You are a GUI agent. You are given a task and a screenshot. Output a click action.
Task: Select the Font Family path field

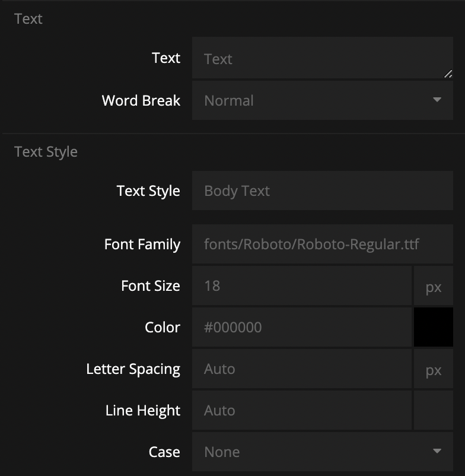322,244
